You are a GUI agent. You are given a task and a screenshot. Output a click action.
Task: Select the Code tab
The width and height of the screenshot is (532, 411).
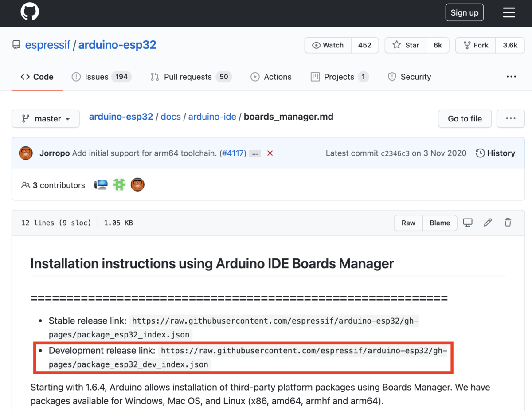tap(37, 77)
